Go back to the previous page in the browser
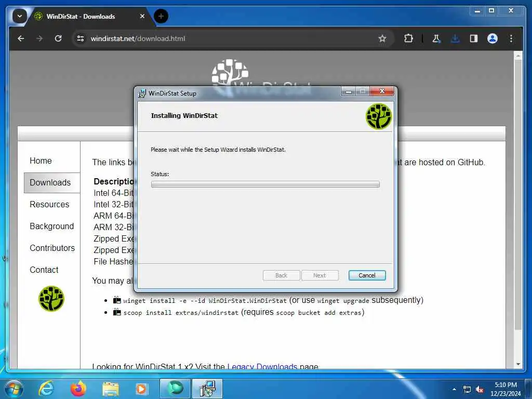Viewport: 532px width, 399px height. [x=21, y=38]
